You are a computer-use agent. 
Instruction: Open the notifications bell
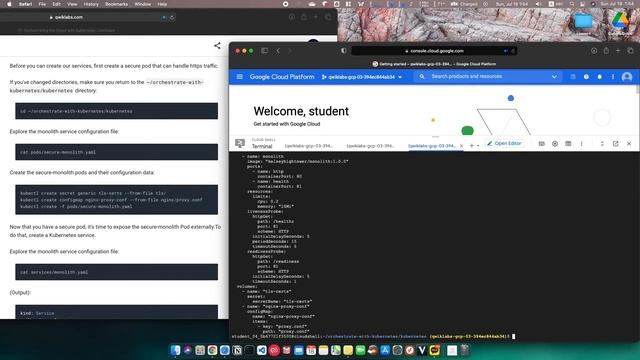tap(599, 77)
